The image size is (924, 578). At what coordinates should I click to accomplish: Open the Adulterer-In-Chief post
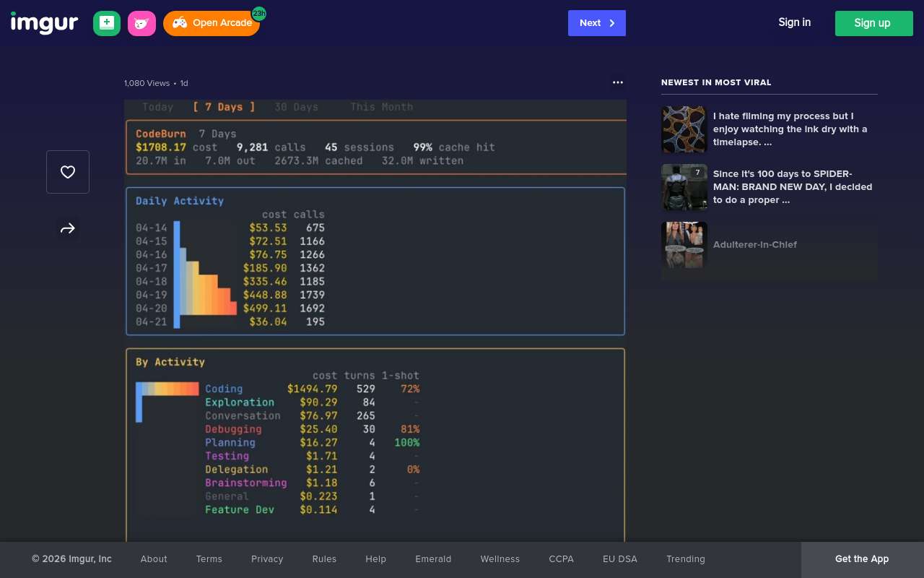(x=754, y=245)
